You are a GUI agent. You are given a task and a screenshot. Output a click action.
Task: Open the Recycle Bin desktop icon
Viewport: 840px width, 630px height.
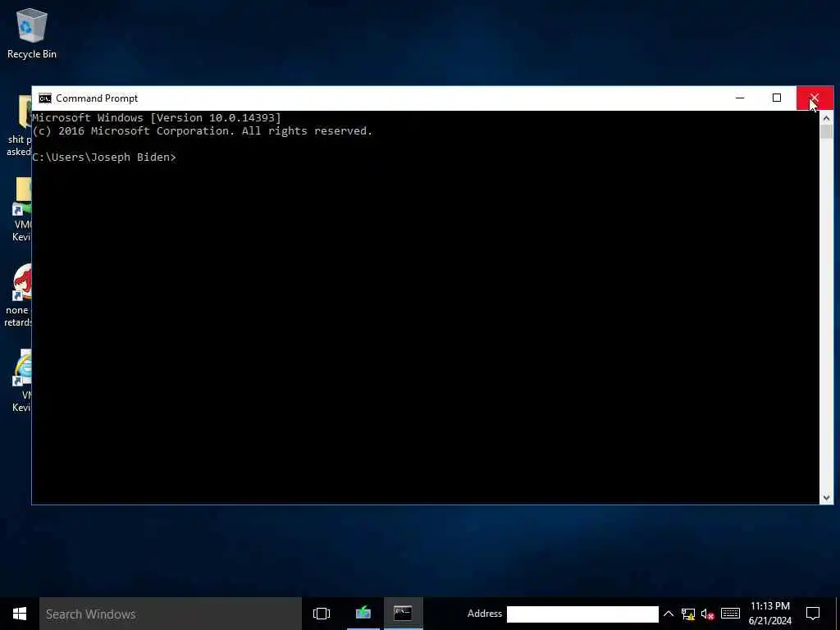pos(32,33)
